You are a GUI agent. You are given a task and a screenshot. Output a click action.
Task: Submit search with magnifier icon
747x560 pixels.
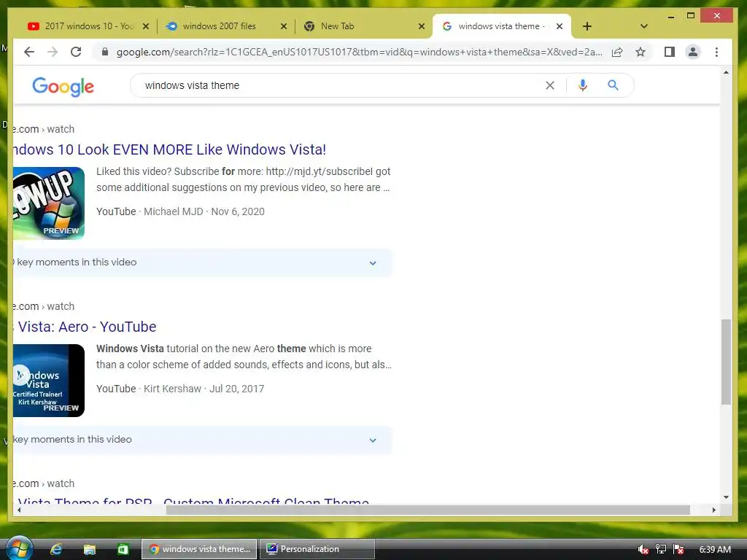(x=613, y=85)
